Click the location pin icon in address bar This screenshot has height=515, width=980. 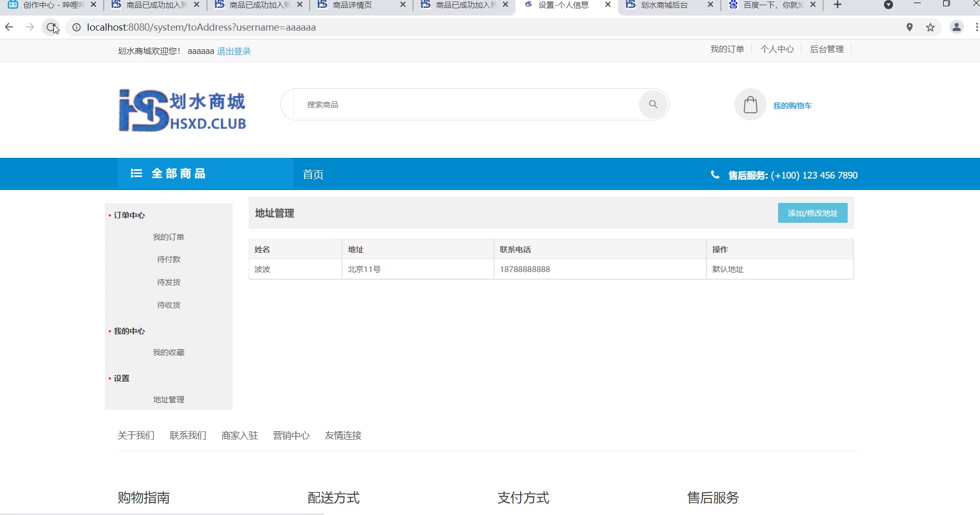point(909,28)
